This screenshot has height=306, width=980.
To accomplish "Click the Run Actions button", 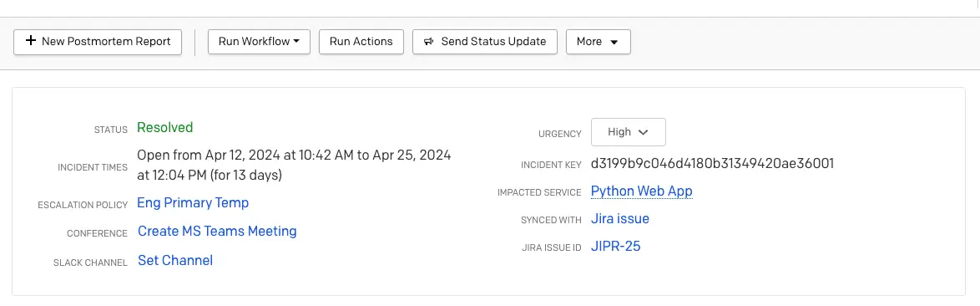I will pos(361,42).
